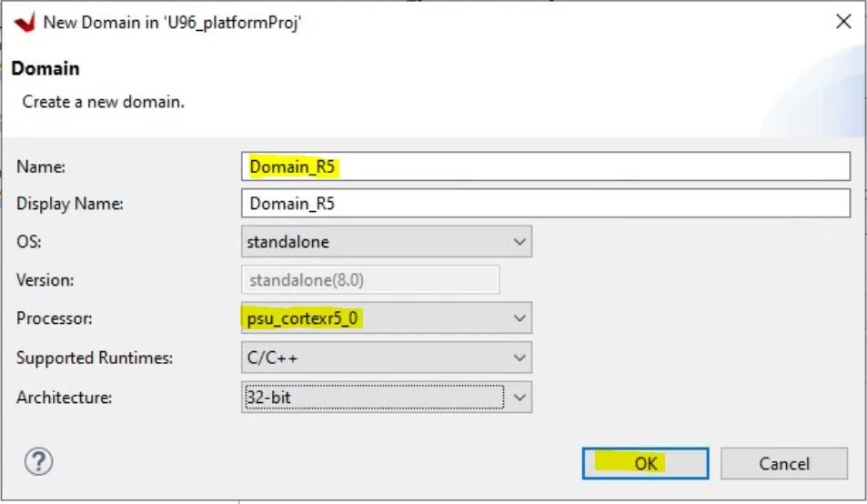Click the Cancel button
This screenshot has height=504, width=867.
784,463
